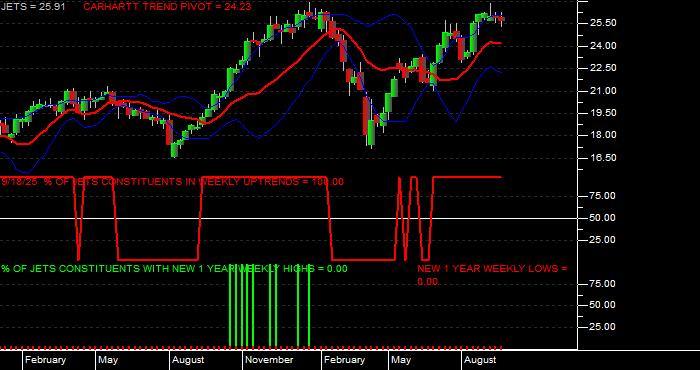
Task: Select the weekly uptrends percentage label
Action: [173, 182]
